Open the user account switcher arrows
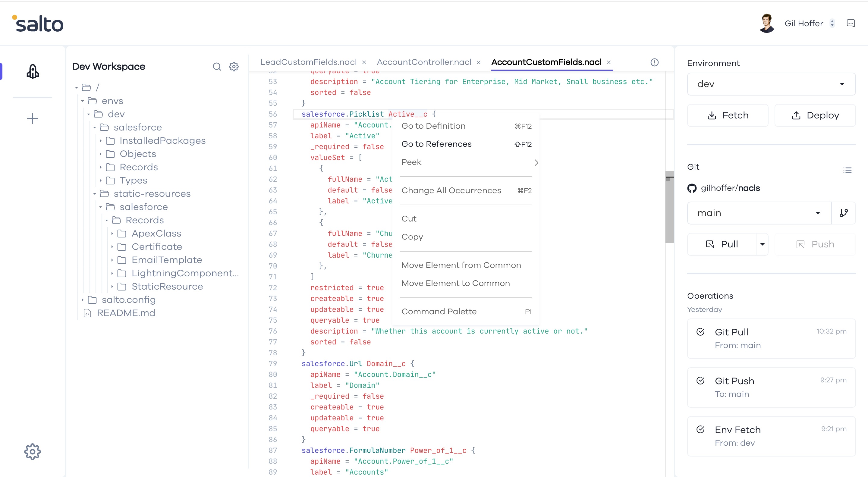The image size is (868, 477). click(832, 23)
